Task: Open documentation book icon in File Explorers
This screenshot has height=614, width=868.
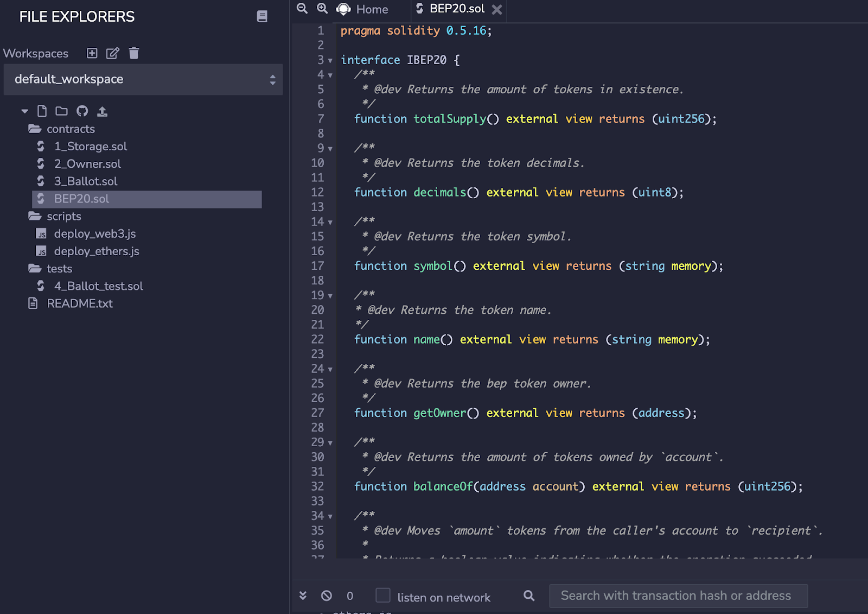Action: (x=262, y=16)
